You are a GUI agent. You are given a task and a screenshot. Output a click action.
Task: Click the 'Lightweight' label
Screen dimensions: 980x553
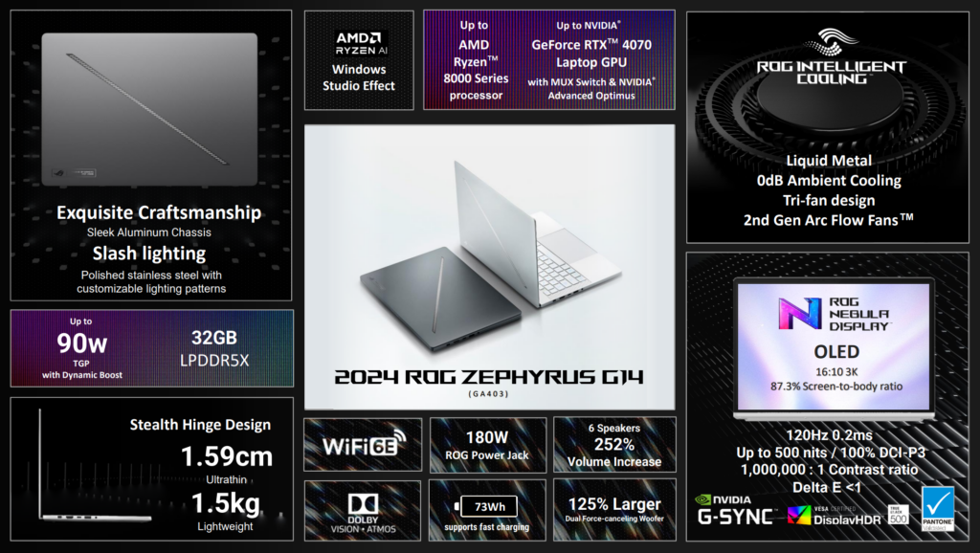tap(225, 527)
